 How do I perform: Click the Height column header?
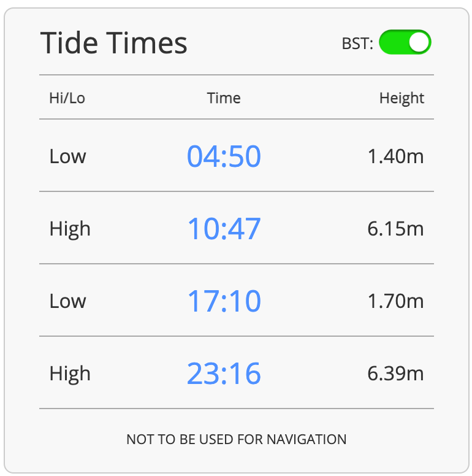(402, 99)
